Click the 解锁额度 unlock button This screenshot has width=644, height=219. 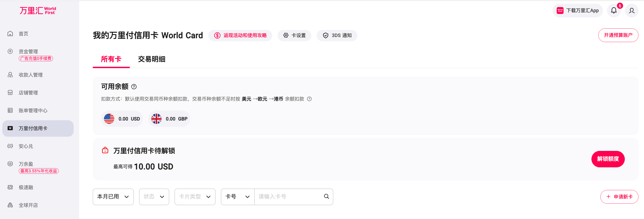point(608,159)
